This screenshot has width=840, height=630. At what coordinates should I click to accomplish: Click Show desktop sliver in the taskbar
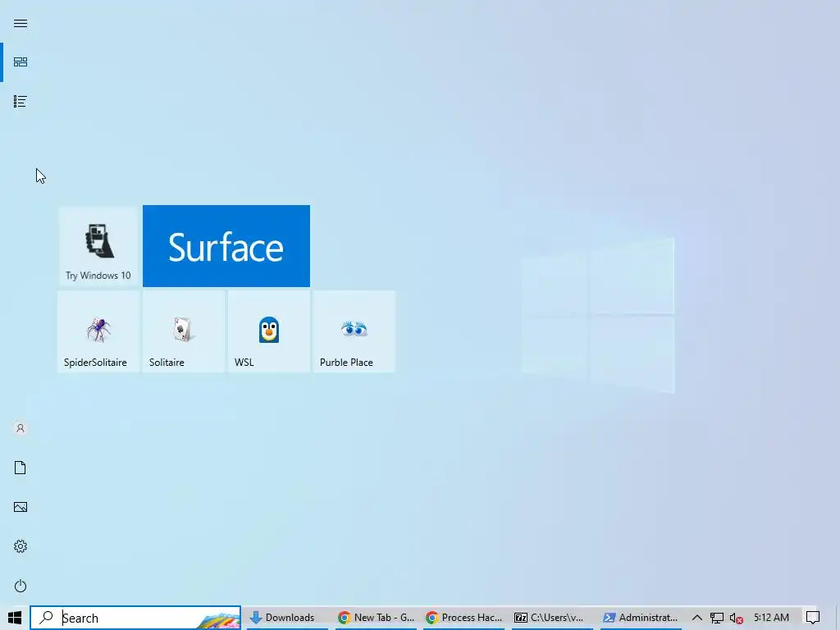point(838,618)
